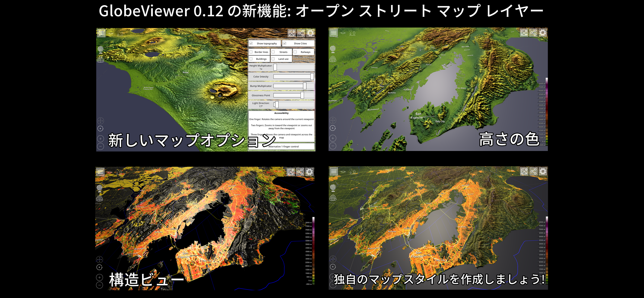Activate pan arrows icon in 構造ビュー screenshot
This screenshot has height=298, width=644.
(x=99, y=259)
